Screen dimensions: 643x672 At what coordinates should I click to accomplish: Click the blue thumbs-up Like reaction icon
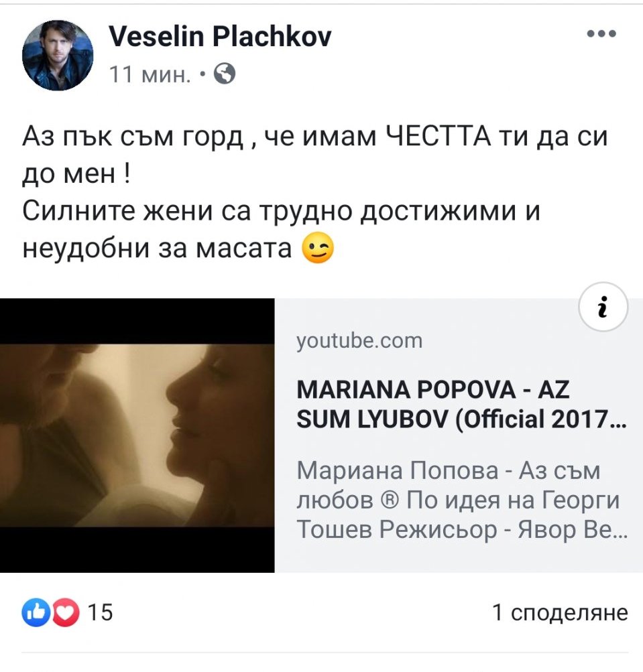coord(36,612)
